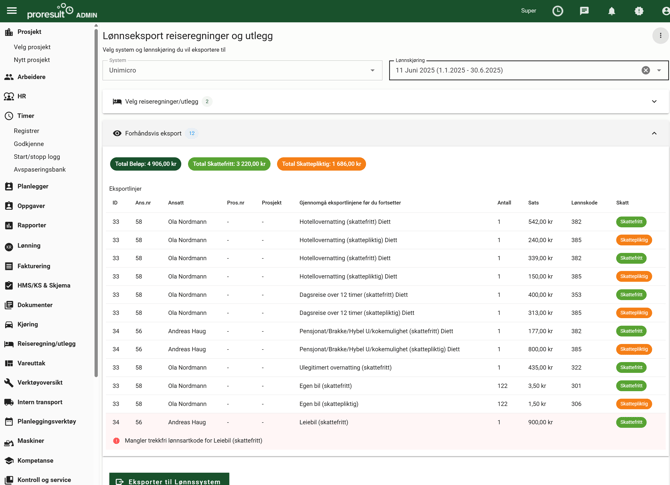The width and height of the screenshot is (670, 485).
Task: Select Godkjenne under Timer
Action: [29, 144]
